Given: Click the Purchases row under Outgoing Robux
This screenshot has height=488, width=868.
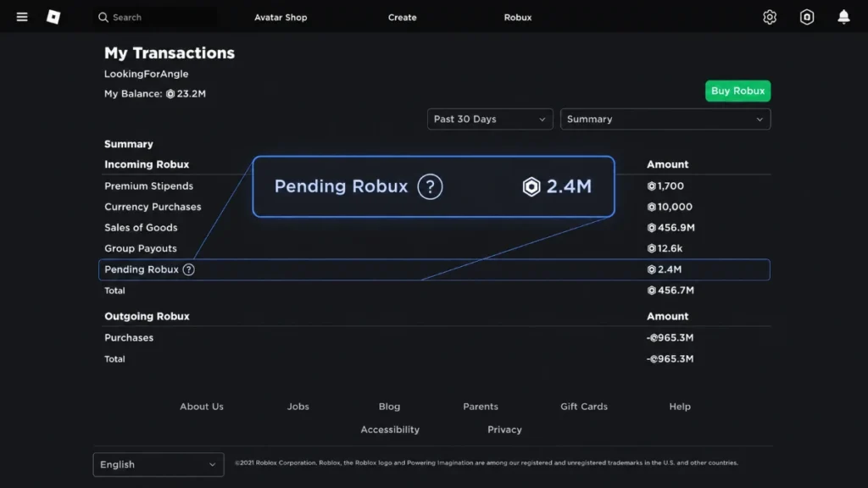Looking at the screenshot, I should pyautogui.click(x=129, y=337).
